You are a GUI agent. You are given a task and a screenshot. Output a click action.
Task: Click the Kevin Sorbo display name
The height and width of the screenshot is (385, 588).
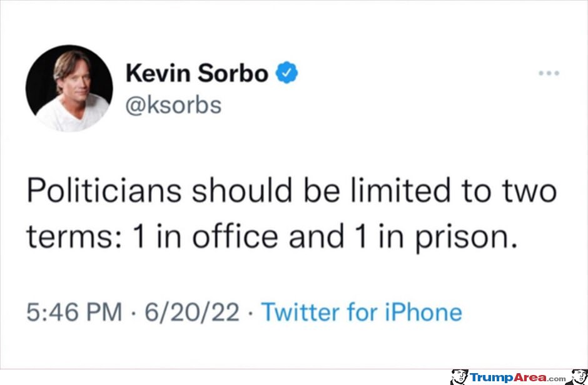(x=197, y=73)
